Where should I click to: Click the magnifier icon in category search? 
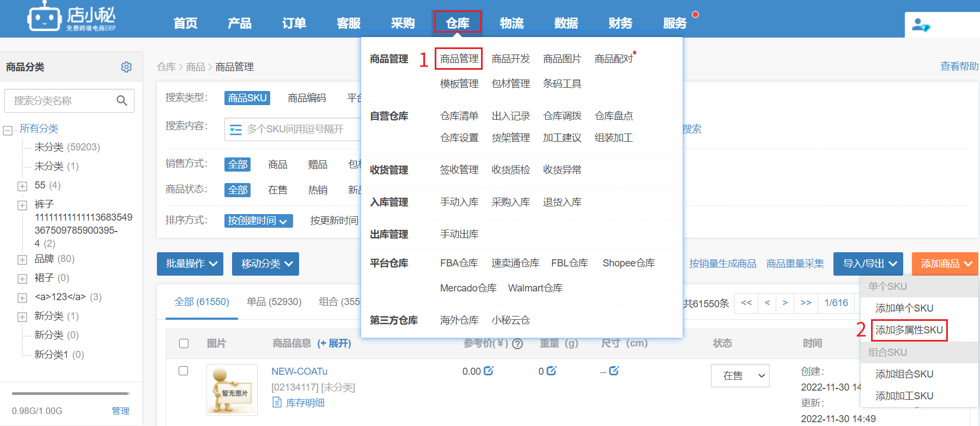122,101
